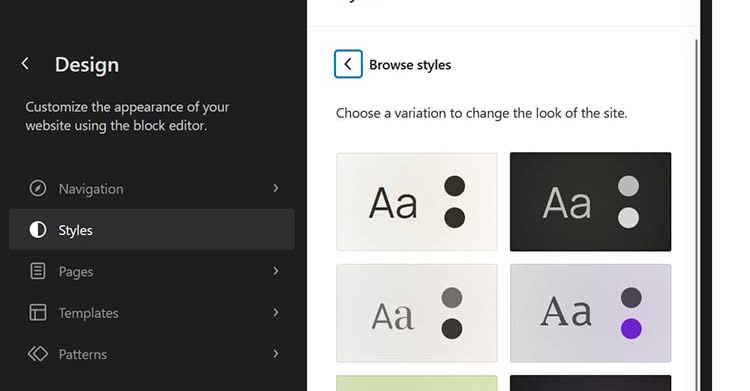This screenshot has height=391, width=750.
Task: Open the Patterns menu item
Action: (152, 354)
